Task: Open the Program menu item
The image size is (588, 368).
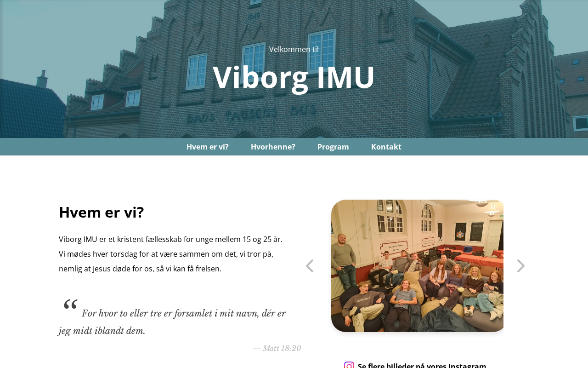Action: (x=333, y=147)
